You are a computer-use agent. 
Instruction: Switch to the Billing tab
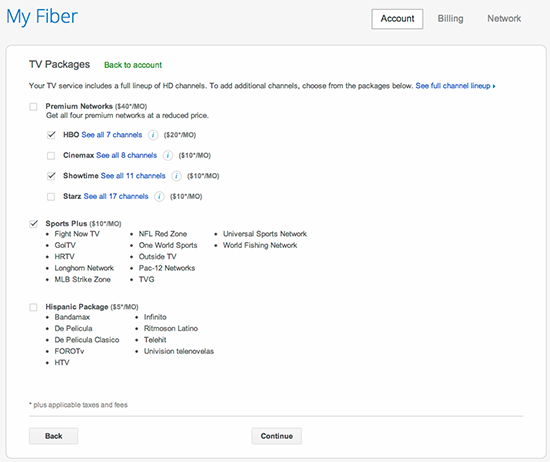coord(450,19)
